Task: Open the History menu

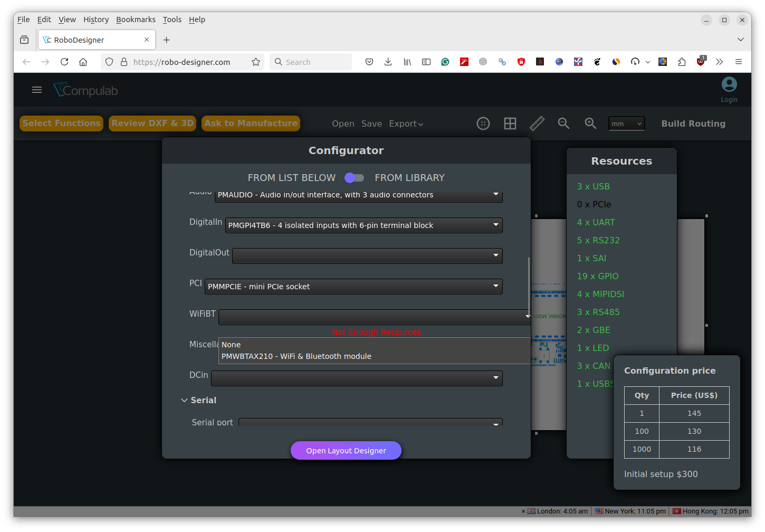Action: click(x=96, y=20)
